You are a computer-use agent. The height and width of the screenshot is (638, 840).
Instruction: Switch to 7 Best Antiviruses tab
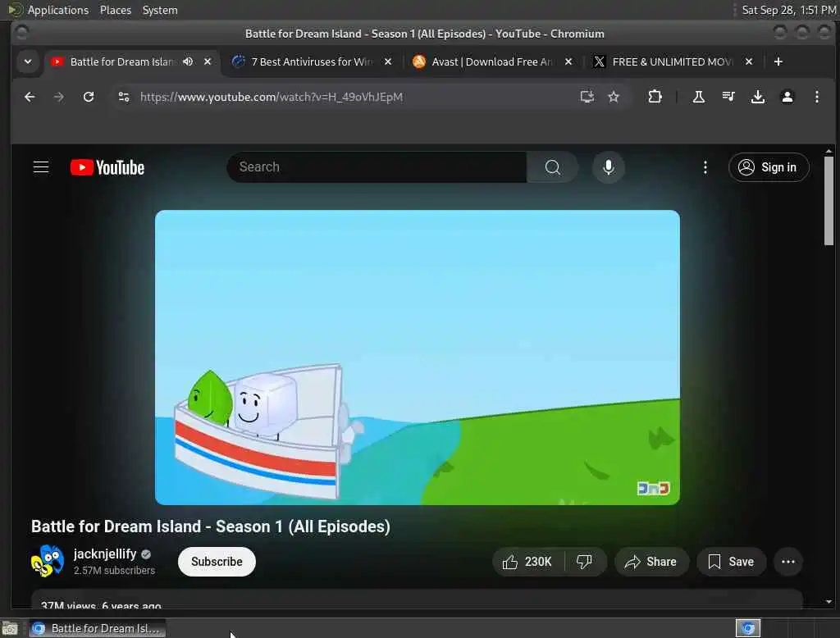[x=313, y=62]
